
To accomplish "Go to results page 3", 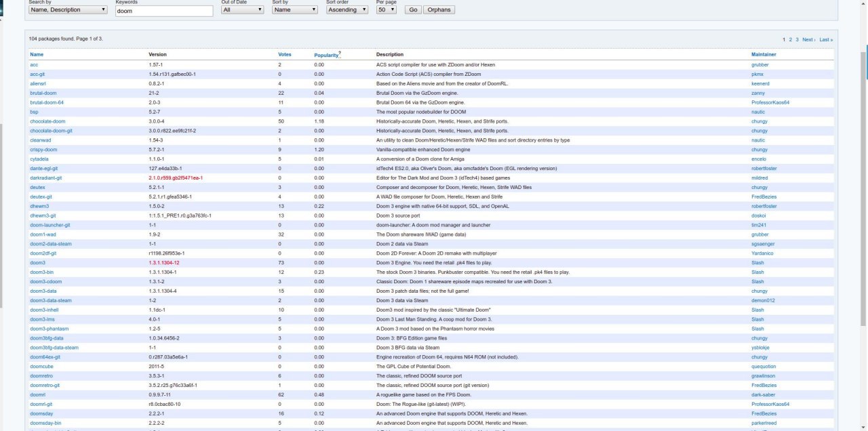I will click(x=797, y=39).
